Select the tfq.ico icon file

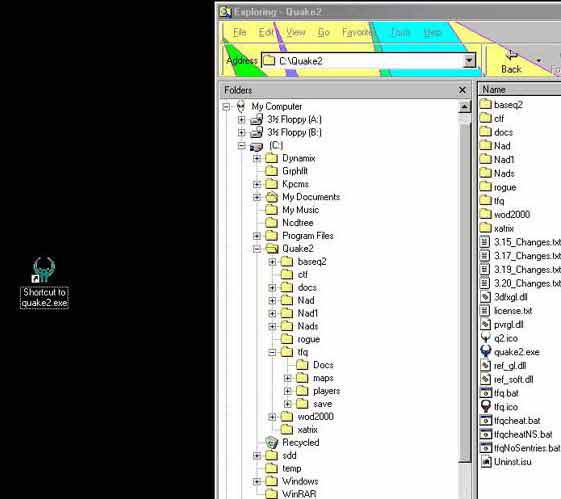pos(486,407)
